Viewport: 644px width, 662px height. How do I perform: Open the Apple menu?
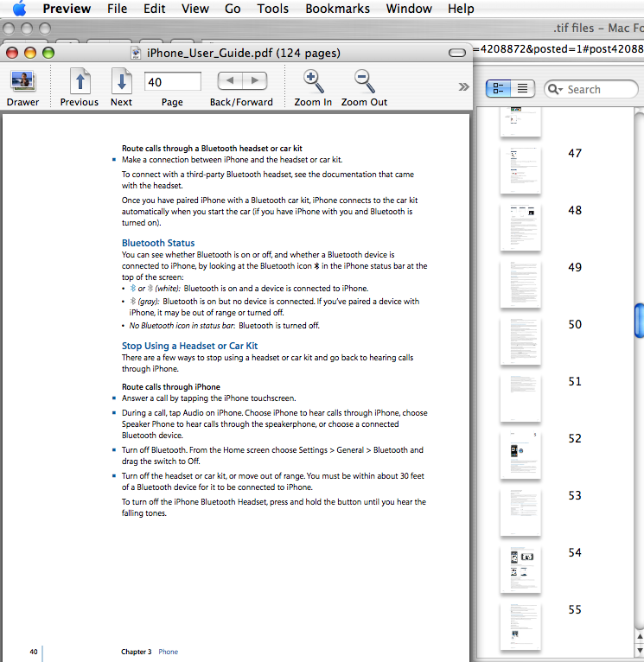pyautogui.click(x=19, y=9)
